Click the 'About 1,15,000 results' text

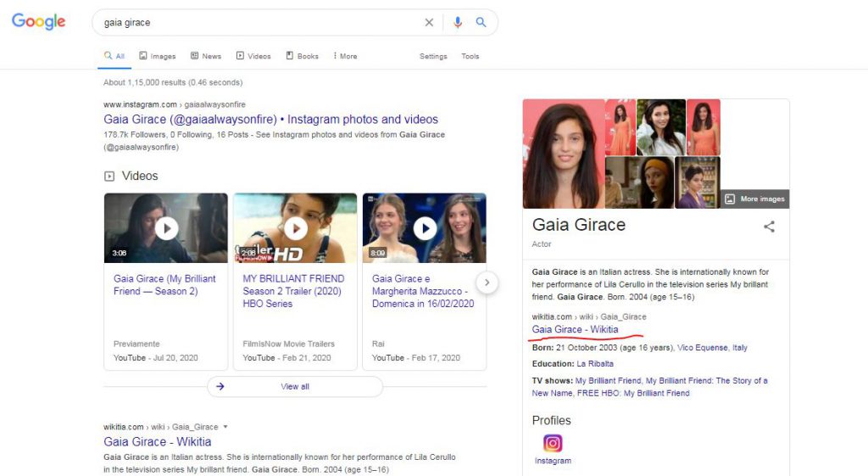coord(173,82)
